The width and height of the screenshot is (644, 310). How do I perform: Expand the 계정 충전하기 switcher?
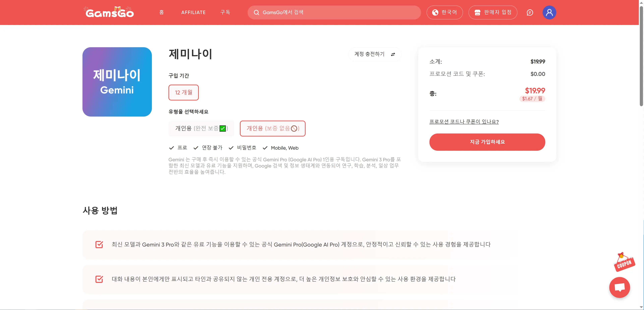(369, 54)
